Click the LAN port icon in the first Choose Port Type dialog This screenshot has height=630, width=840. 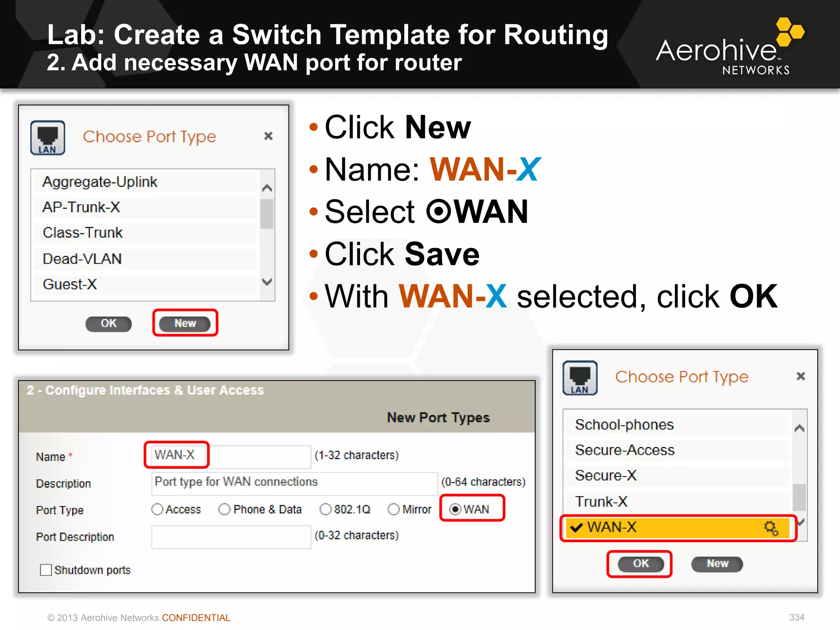click(48, 137)
